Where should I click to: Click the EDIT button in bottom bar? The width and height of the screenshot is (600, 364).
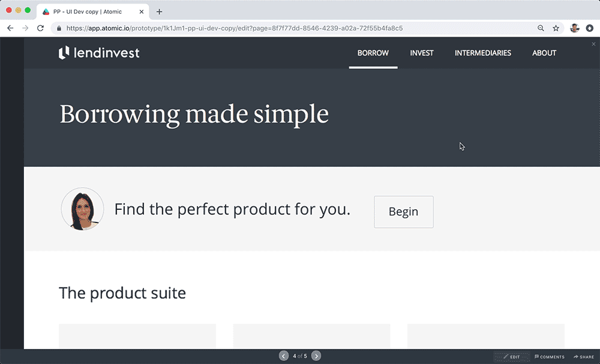[512, 357]
